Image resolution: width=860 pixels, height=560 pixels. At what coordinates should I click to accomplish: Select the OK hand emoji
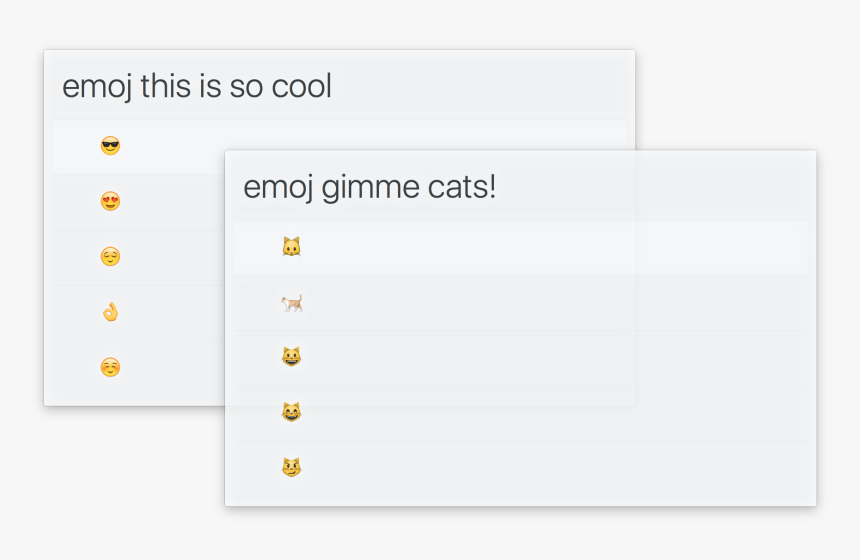[x=110, y=312]
